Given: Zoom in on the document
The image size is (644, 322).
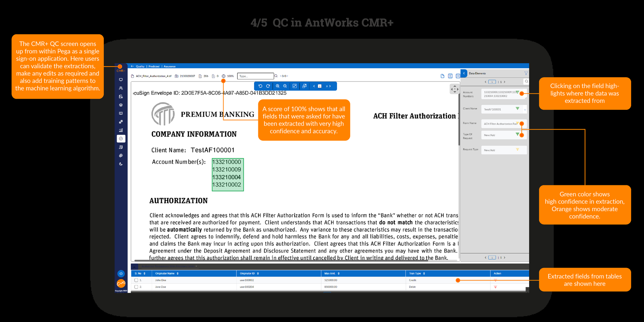Looking at the screenshot, I should click(x=278, y=86).
